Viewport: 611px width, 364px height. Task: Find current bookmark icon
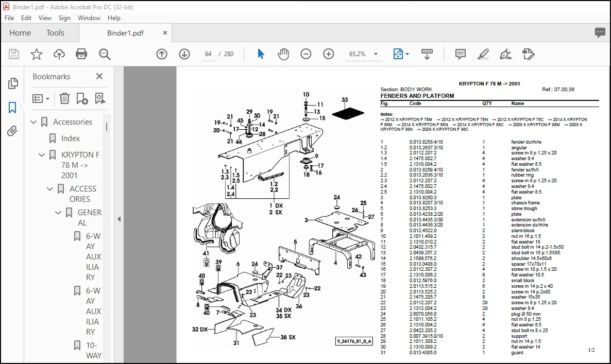click(x=100, y=98)
